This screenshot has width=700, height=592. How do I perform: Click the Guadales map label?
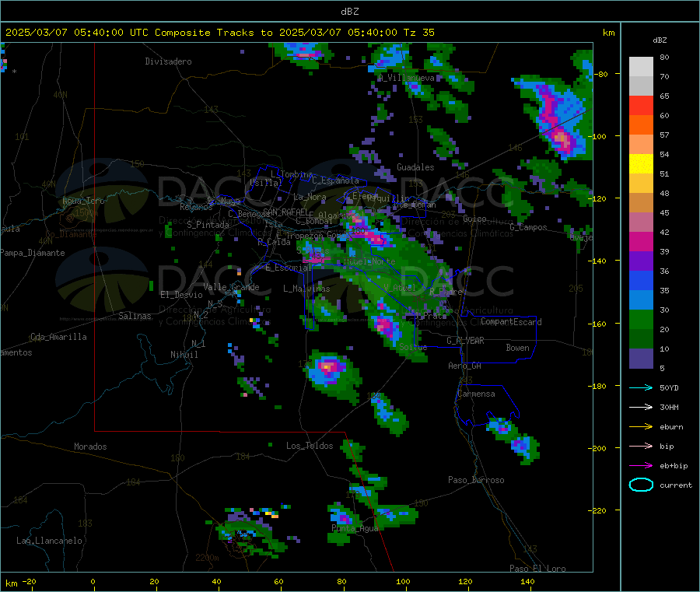415,167
